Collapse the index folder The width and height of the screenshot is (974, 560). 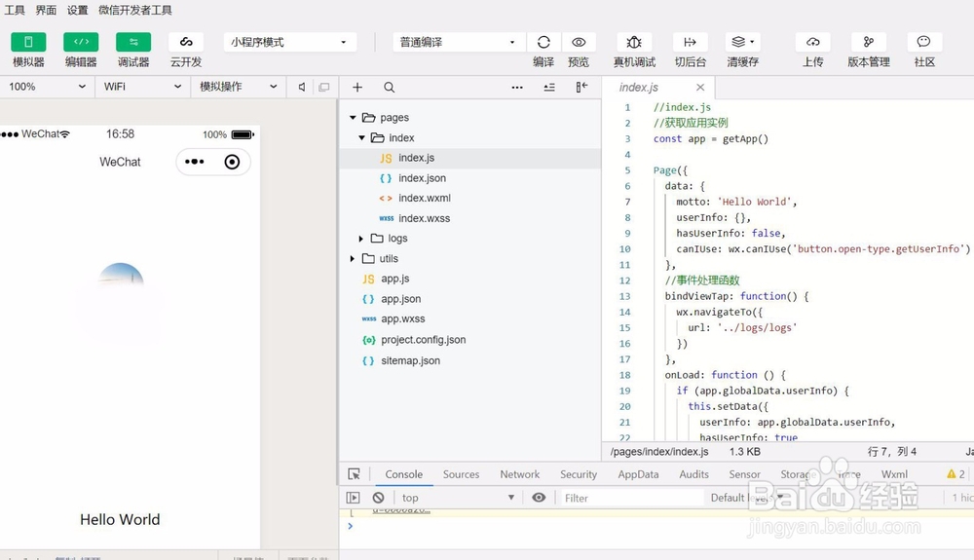pos(361,138)
